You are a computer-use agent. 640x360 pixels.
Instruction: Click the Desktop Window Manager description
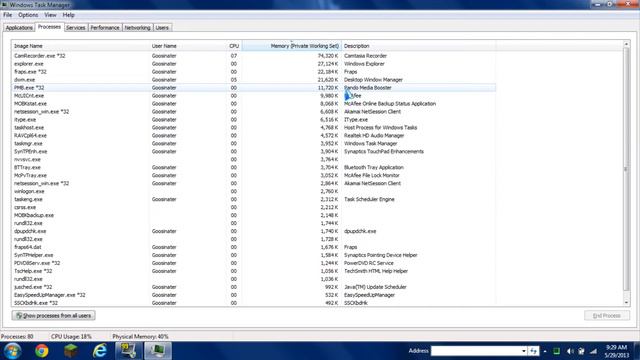[373, 80]
